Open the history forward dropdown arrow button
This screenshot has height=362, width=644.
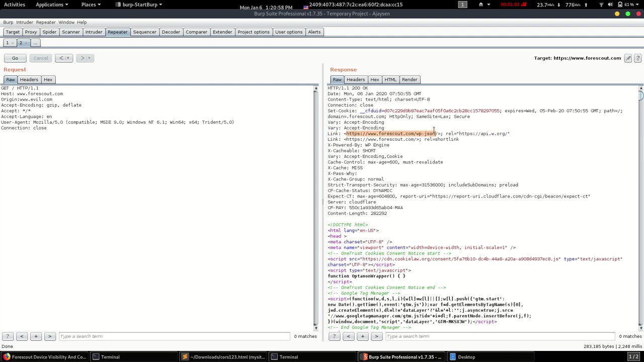85,58
